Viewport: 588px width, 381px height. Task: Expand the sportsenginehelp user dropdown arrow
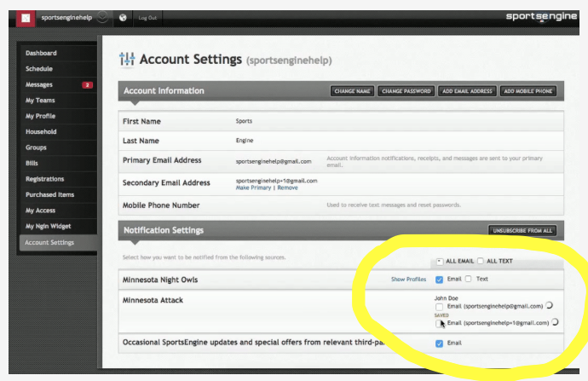(x=102, y=17)
